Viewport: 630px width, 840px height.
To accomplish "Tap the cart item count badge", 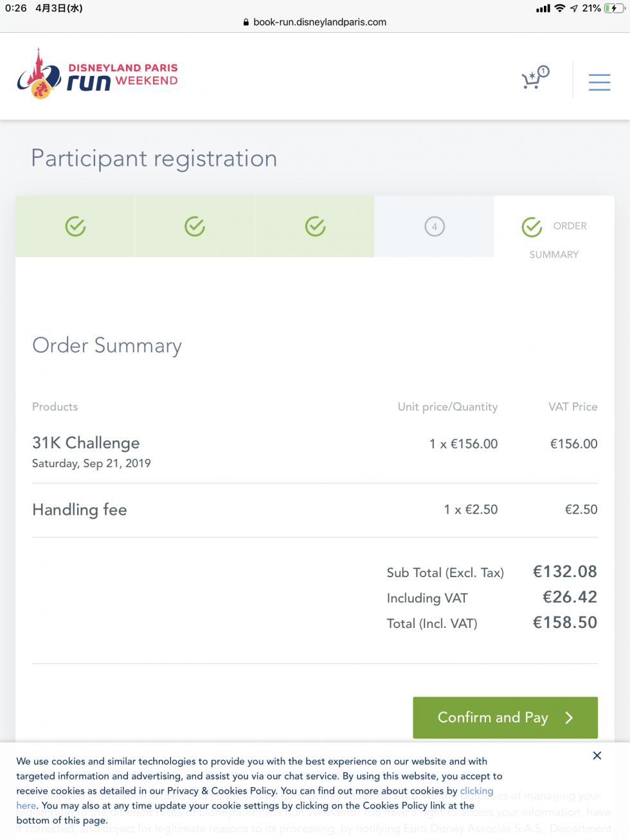I will point(543,71).
